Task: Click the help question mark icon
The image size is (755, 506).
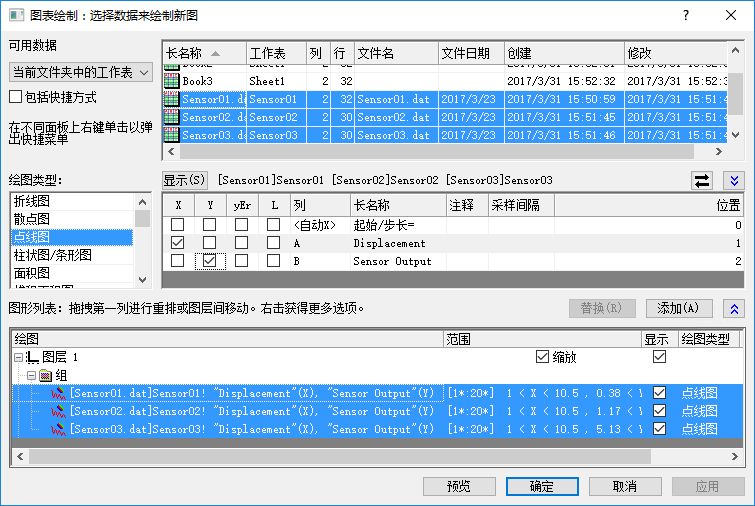Action: coord(686,15)
